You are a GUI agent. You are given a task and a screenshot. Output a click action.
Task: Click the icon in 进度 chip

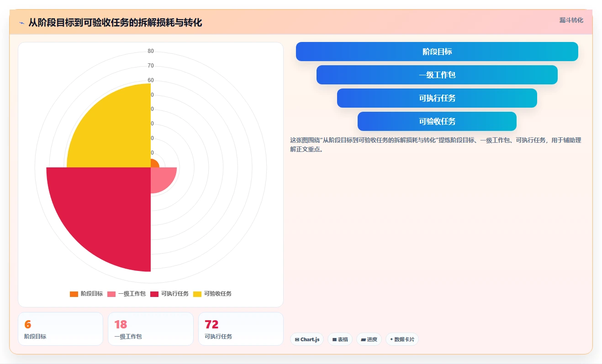[363, 339]
